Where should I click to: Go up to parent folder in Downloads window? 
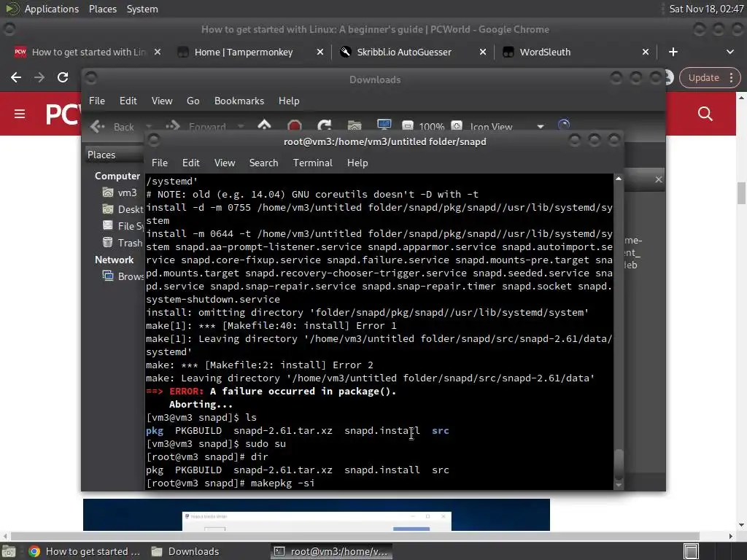point(264,125)
